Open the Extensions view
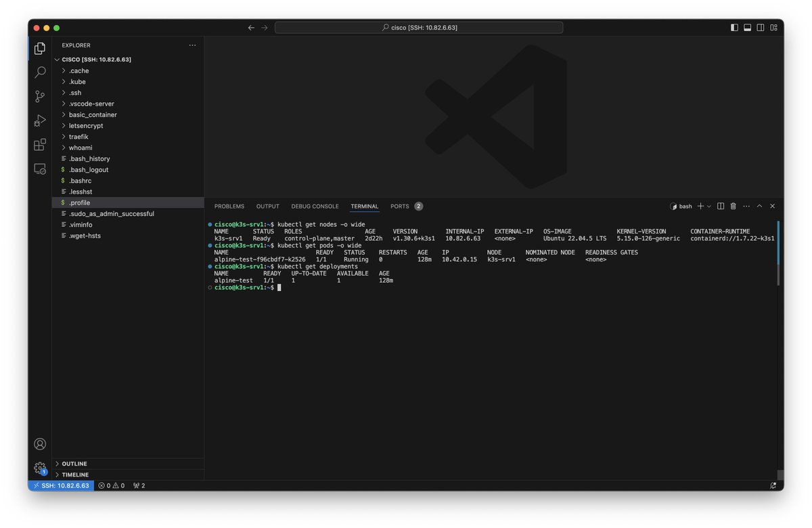 tap(40, 145)
